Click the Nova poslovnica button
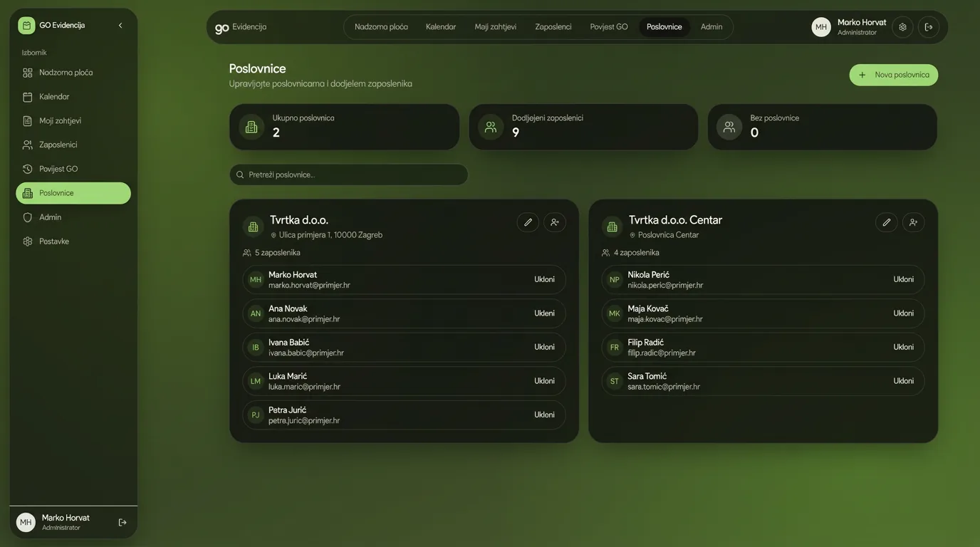Viewport: 980px width, 547px height. tap(894, 75)
